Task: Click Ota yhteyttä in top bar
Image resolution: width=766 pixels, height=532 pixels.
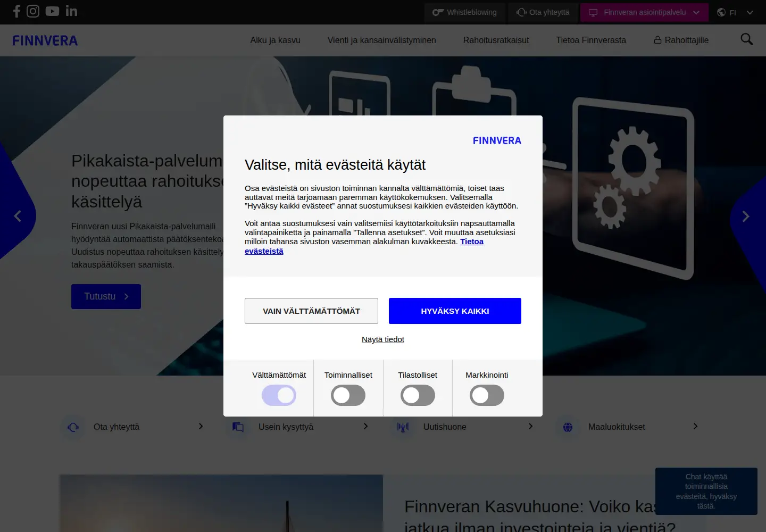Action: point(543,12)
